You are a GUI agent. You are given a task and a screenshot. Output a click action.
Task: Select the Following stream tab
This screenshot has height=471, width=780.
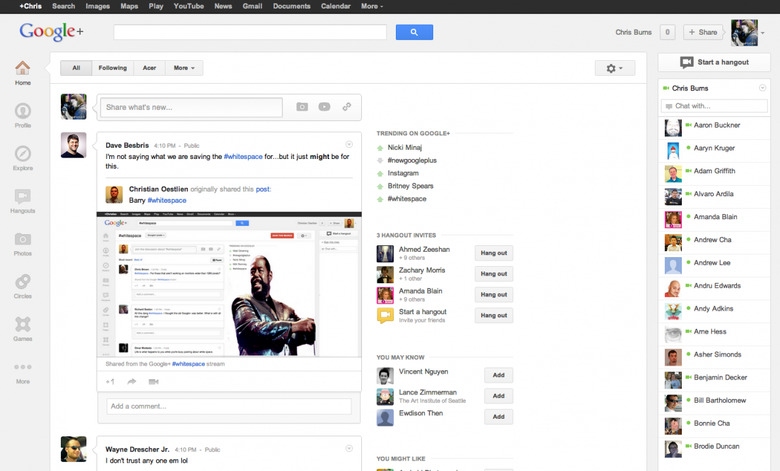(112, 68)
